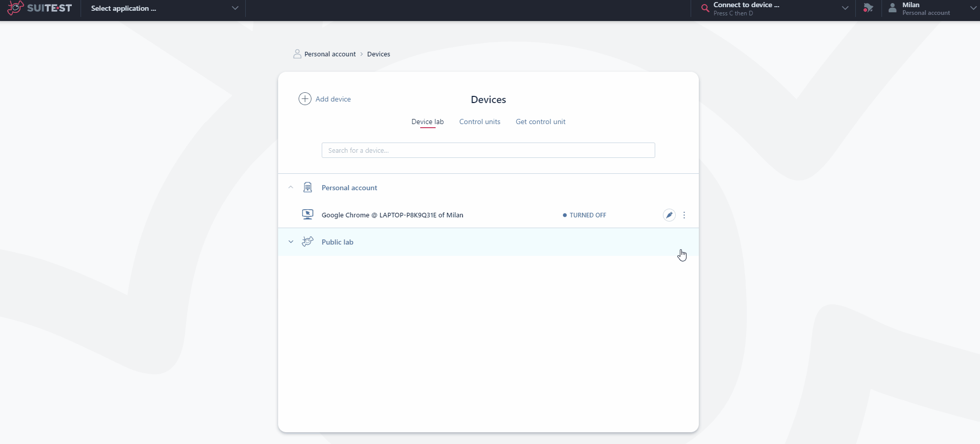Open the Connect to device dropdown
Screen dimensions: 980x444
click(x=845, y=8)
